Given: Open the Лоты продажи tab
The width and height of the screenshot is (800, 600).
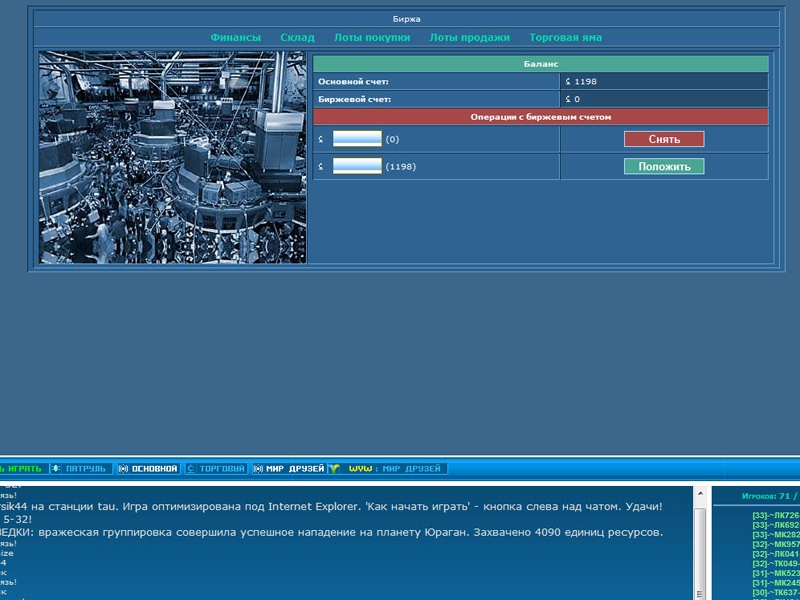Looking at the screenshot, I should point(469,37).
